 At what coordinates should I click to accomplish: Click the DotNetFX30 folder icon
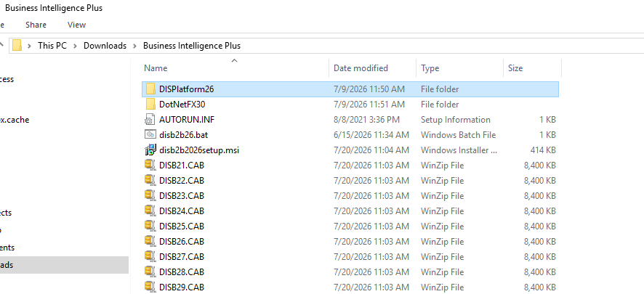point(150,104)
